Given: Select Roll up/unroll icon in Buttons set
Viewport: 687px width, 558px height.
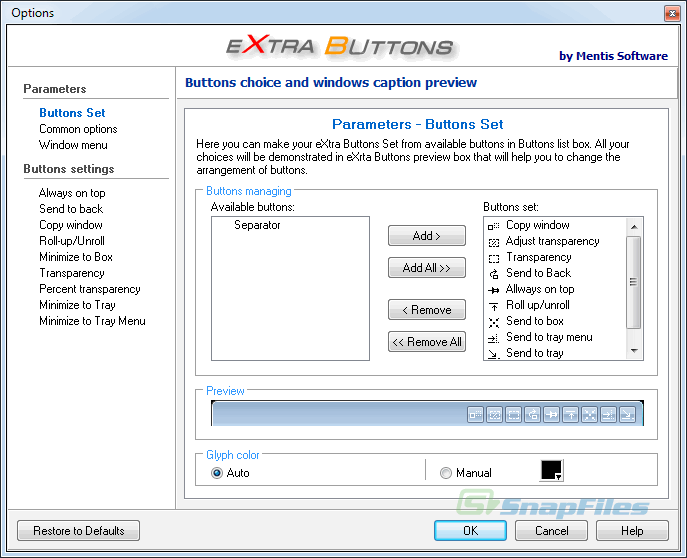Looking at the screenshot, I should point(493,306).
